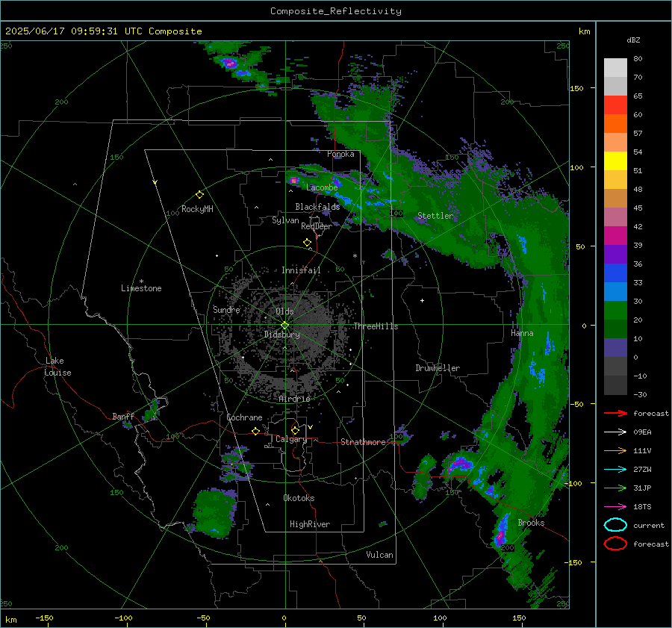Click the RedDeer city label
Screen dimensions: 672x628
tap(317, 226)
